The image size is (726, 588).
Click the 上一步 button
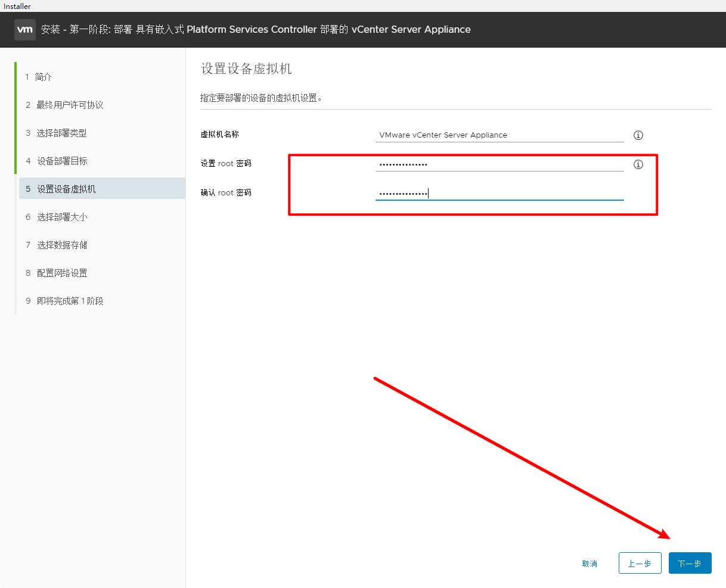click(x=640, y=564)
